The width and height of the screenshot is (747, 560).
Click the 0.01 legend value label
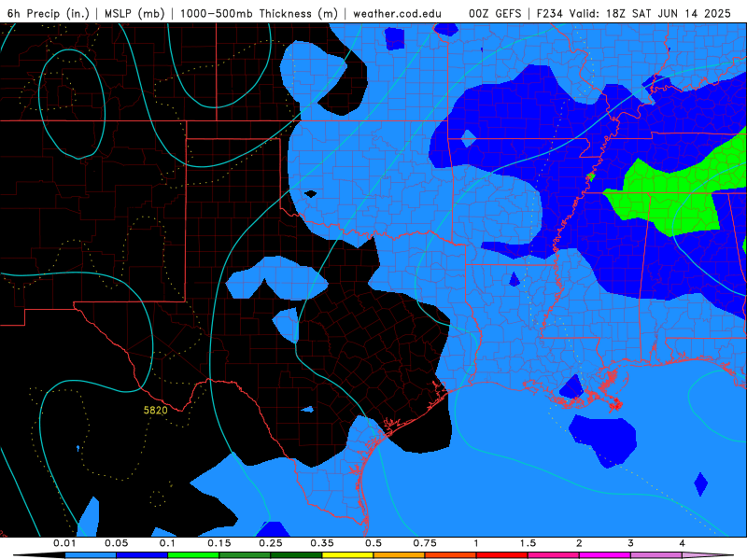point(64,543)
